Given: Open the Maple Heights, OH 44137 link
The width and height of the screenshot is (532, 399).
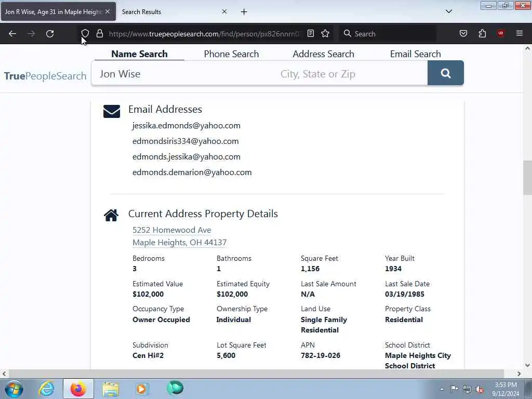Looking at the screenshot, I should coord(179,243).
